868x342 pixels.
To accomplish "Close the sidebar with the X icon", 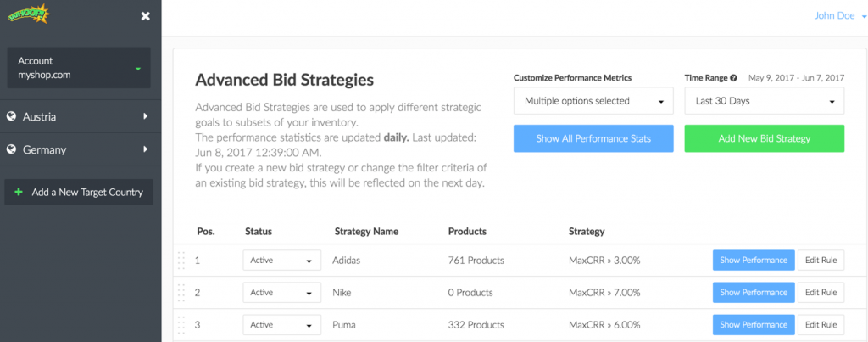I will [145, 16].
